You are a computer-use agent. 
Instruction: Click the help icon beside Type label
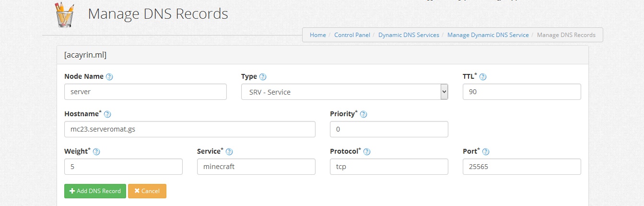[x=263, y=77]
